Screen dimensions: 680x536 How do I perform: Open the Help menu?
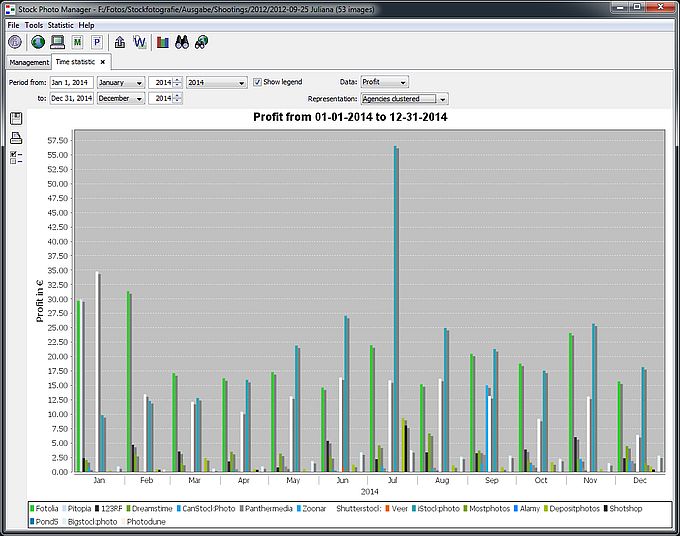coord(86,25)
